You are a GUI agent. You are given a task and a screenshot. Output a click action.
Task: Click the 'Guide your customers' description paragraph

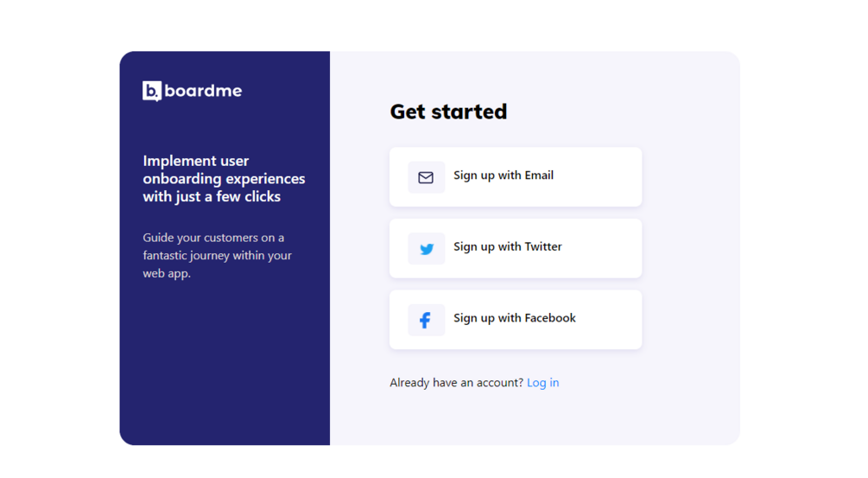(x=217, y=255)
